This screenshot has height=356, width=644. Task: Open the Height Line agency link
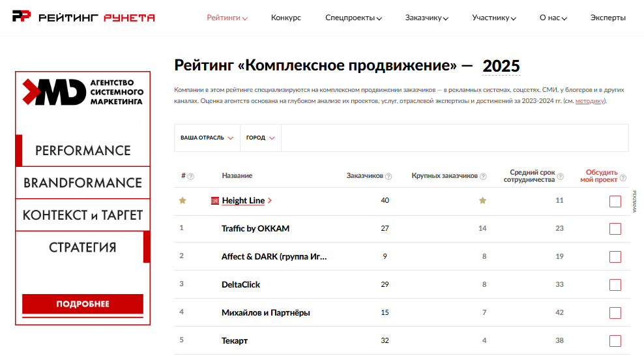coord(243,200)
